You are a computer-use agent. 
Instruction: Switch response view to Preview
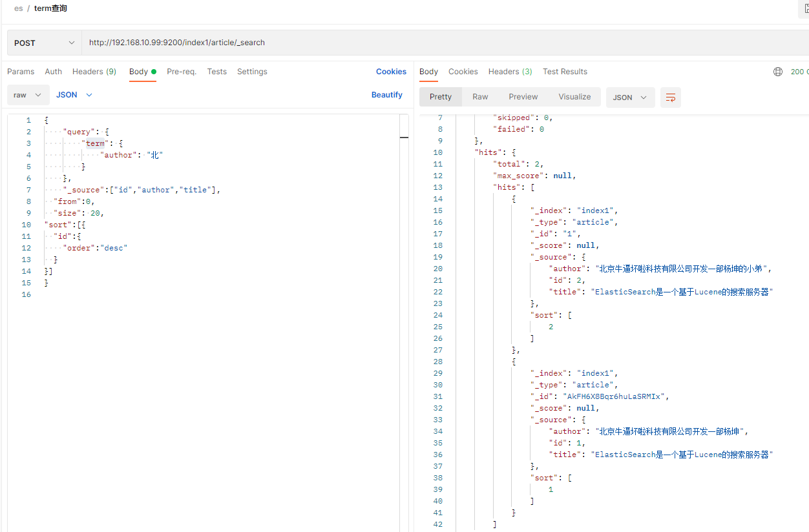pyautogui.click(x=523, y=97)
